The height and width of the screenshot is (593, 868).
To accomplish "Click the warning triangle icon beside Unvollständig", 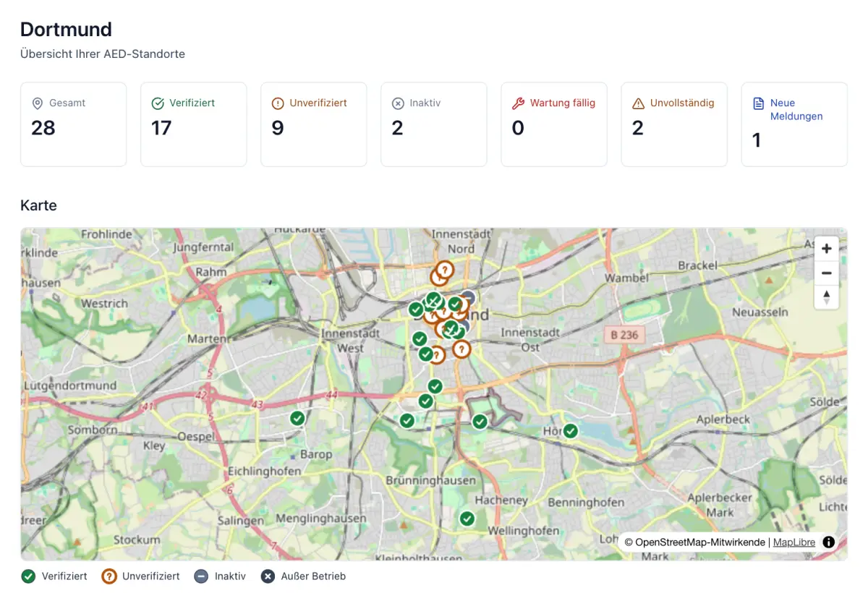I will point(638,103).
